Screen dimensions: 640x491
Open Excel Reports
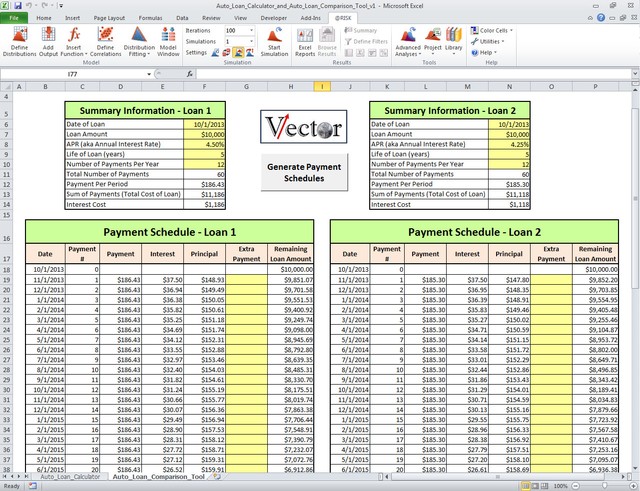pyautogui.click(x=305, y=41)
